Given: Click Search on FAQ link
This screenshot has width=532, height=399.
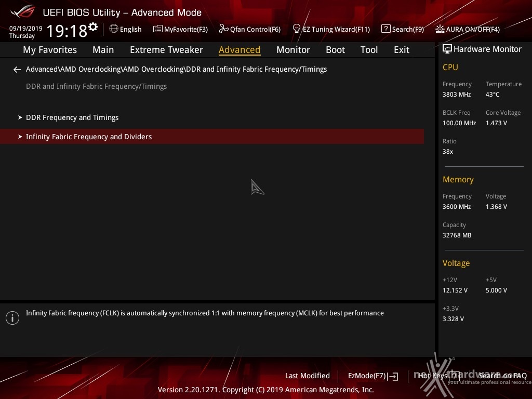Looking at the screenshot, I should (503, 376).
